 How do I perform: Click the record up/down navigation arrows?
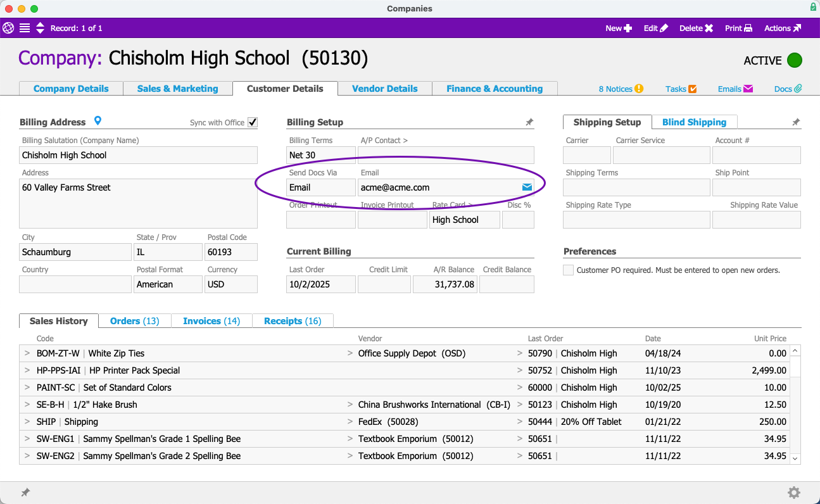pos(40,28)
